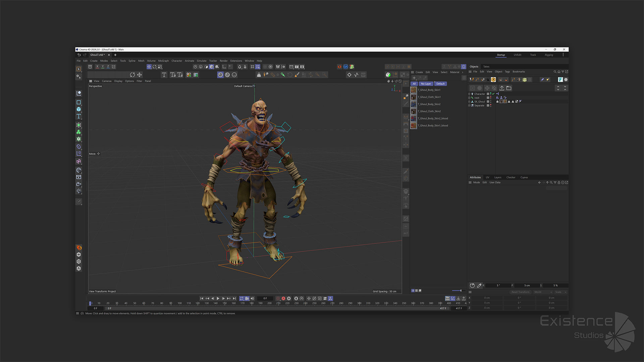644x362 pixels.
Task: Select T_Ghoul_Cloth_Skin2 material thumbnail
Action: (x=414, y=111)
